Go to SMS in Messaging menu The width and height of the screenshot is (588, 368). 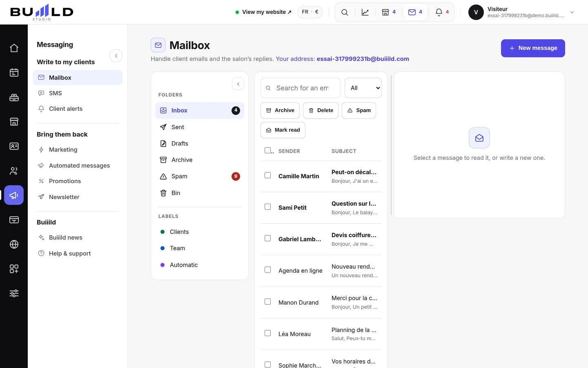tap(78, 93)
